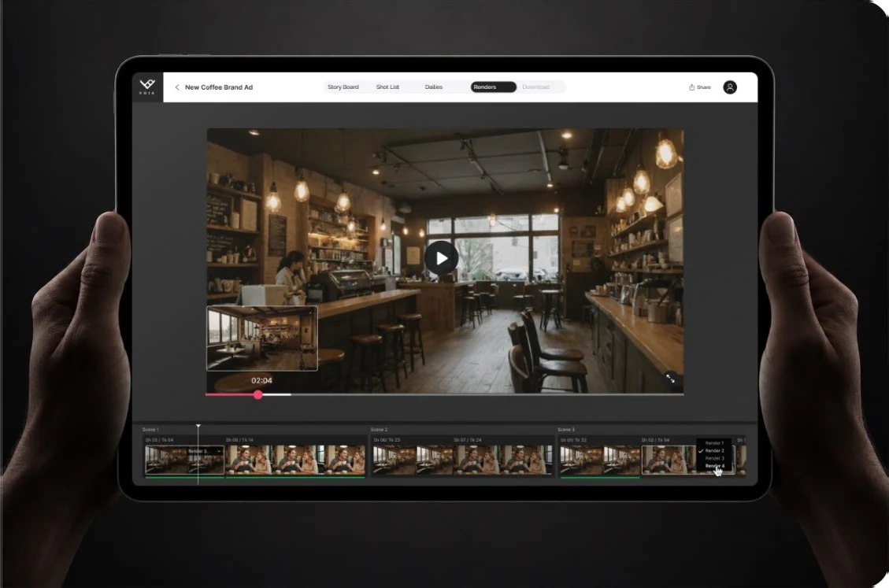Open the Dailies tab
889x588 pixels.
[434, 87]
